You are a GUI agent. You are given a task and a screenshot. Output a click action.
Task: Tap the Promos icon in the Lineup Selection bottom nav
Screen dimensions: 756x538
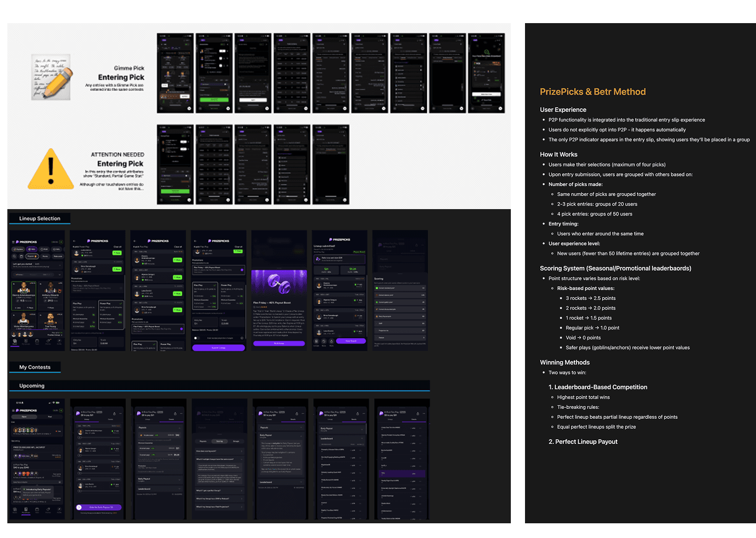point(48,341)
